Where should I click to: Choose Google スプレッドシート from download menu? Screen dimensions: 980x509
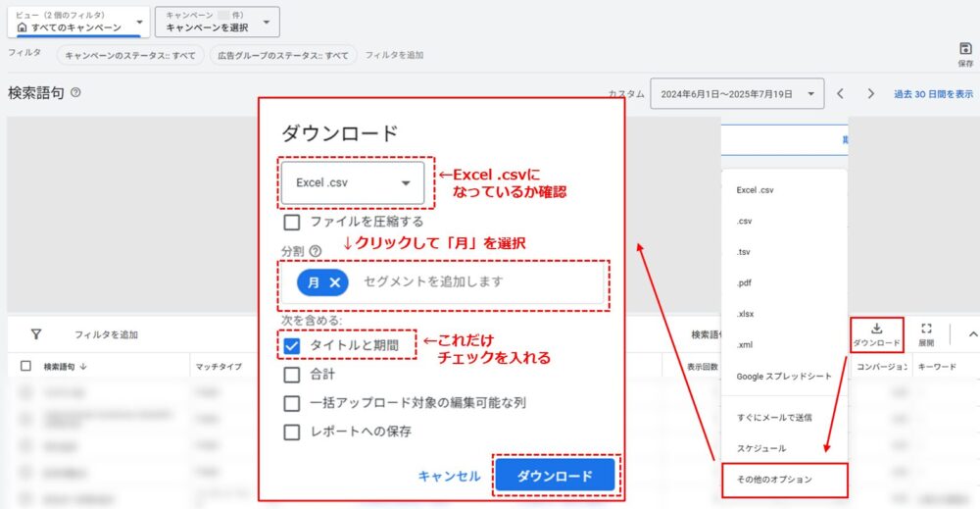pos(784,377)
